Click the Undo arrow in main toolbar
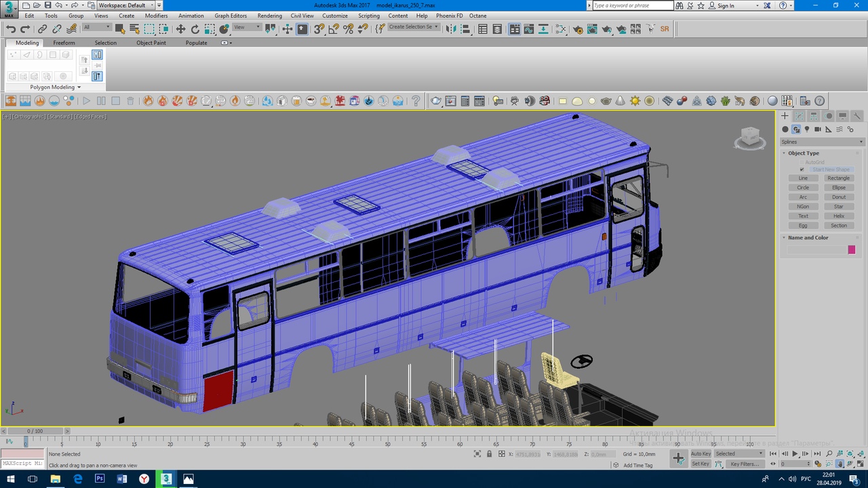Viewport: 868px width, 488px height. (x=11, y=29)
